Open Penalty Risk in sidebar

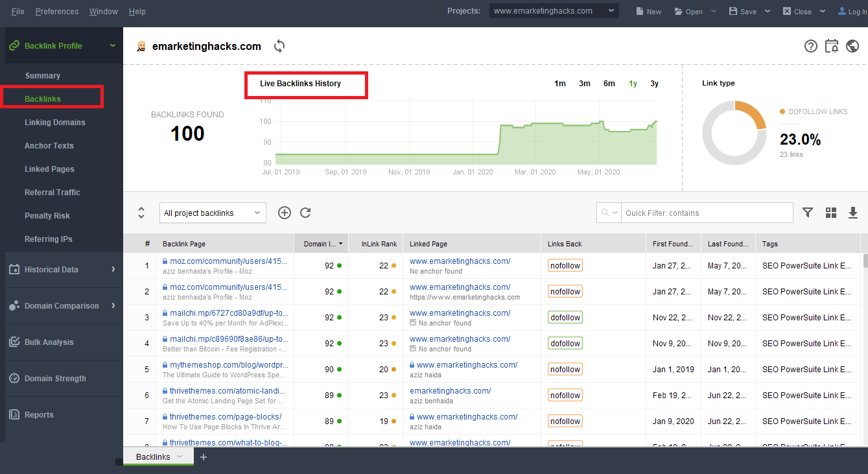[x=47, y=216]
